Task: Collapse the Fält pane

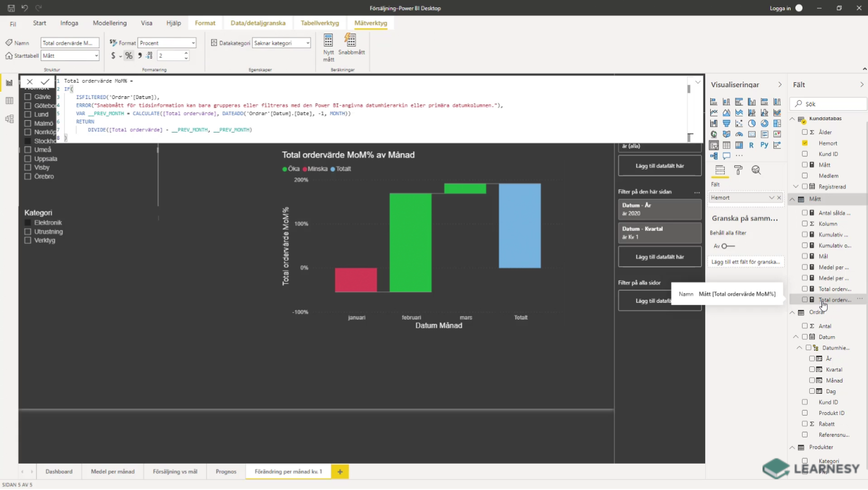Action: [861, 84]
